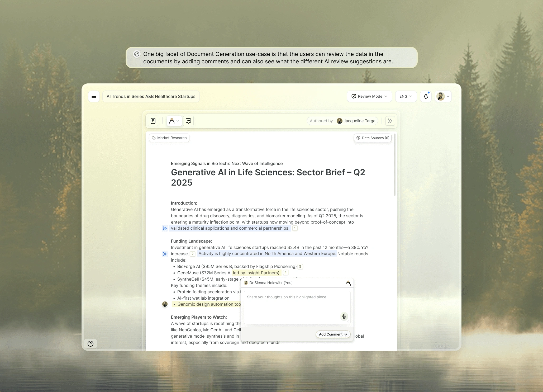Open the profile avatar menu
The image size is (543, 392).
[x=443, y=96]
